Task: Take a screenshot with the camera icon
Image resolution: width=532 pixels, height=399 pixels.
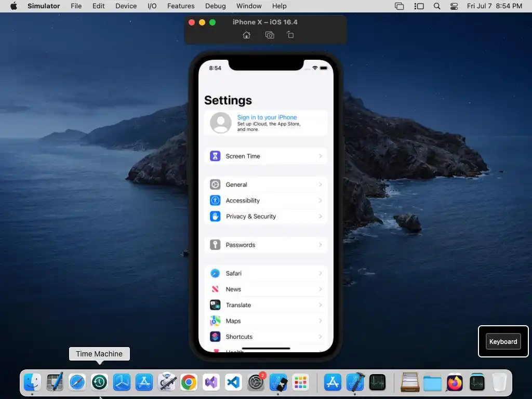Action: [270, 35]
